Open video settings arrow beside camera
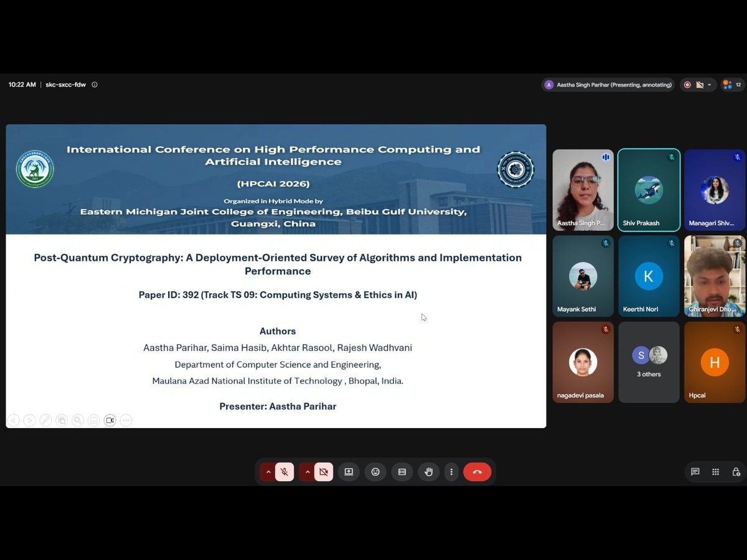 (x=308, y=472)
